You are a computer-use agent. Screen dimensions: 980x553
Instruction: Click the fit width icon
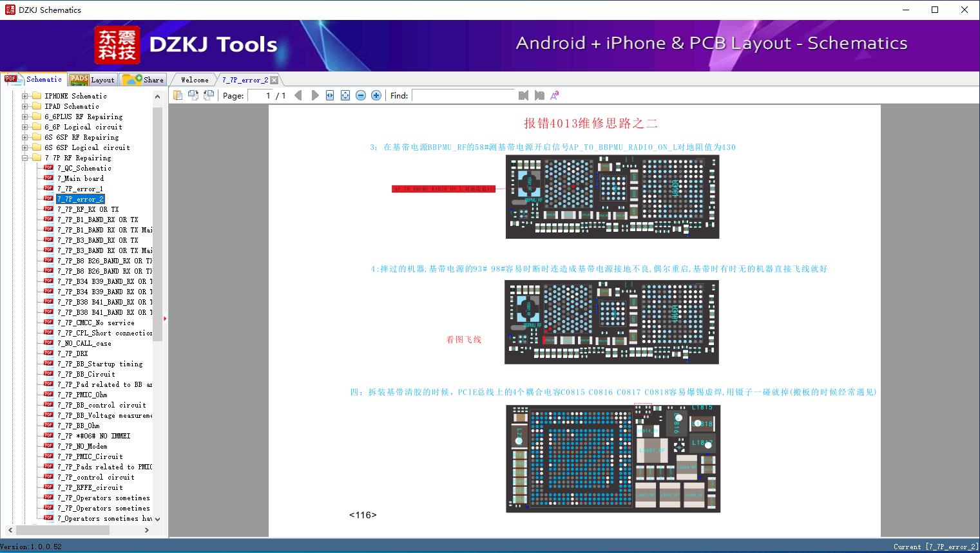[x=330, y=95]
